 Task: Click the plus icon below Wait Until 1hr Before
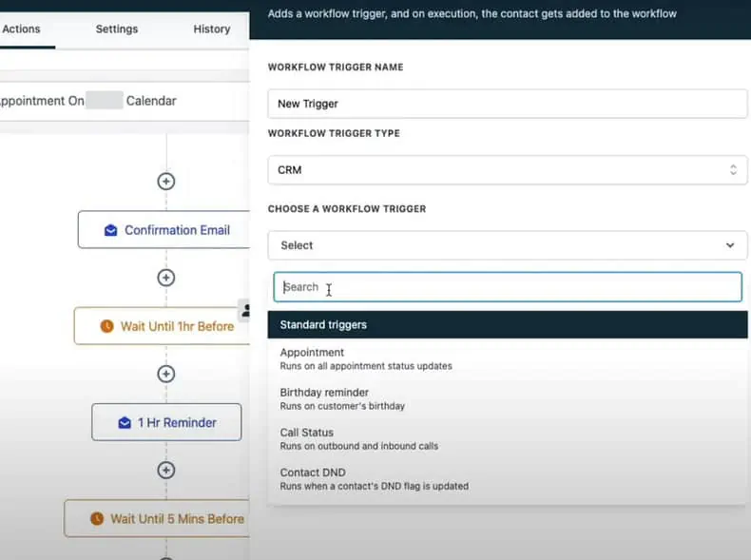click(x=166, y=374)
